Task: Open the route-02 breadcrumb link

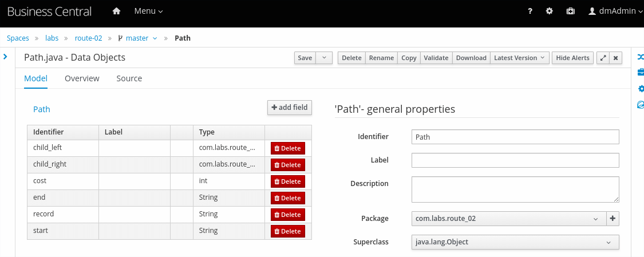Action: [x=88, y=38]
